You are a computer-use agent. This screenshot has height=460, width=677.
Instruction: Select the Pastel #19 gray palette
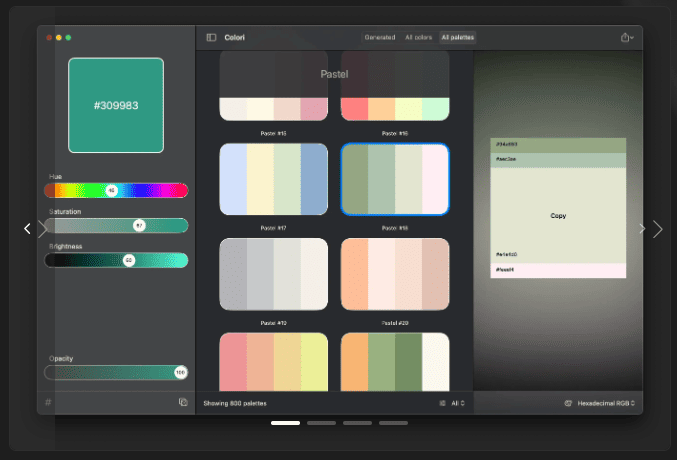point(274,274)
